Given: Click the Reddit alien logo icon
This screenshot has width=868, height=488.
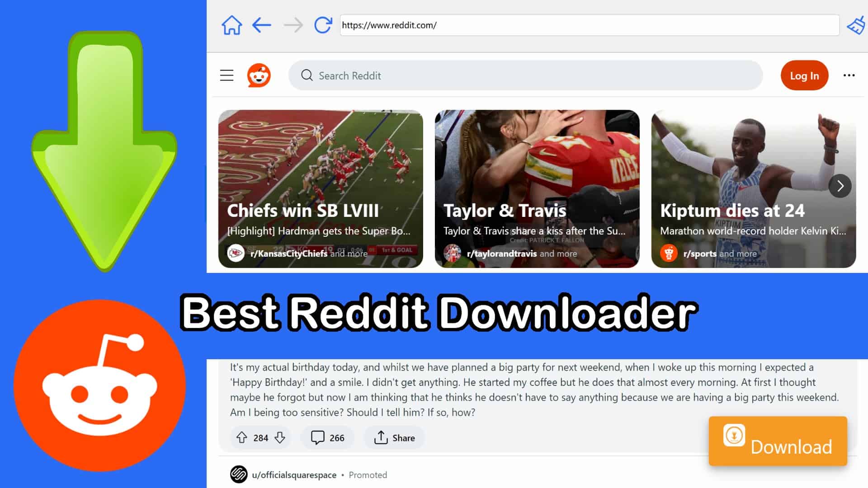Looking at the screenshot, I should click(x=259, y=75).
